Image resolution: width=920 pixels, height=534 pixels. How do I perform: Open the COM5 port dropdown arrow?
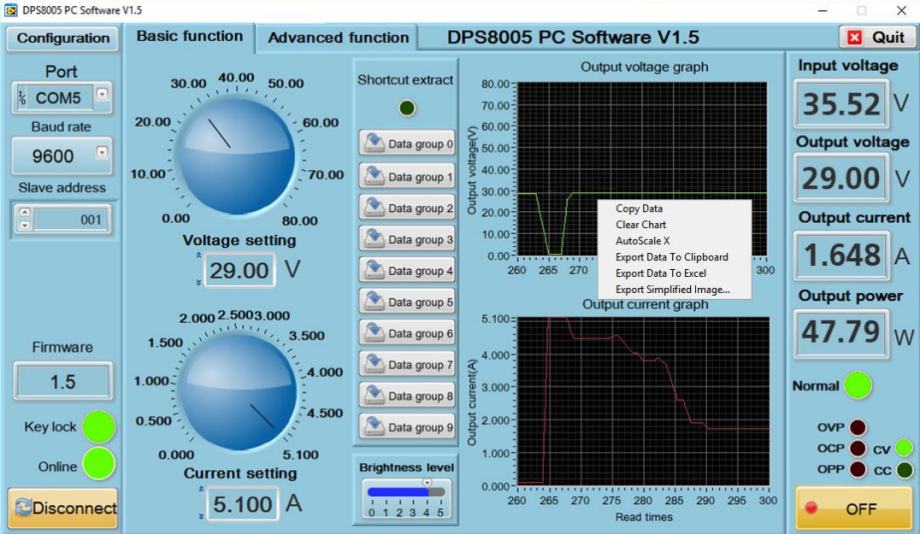102,94
